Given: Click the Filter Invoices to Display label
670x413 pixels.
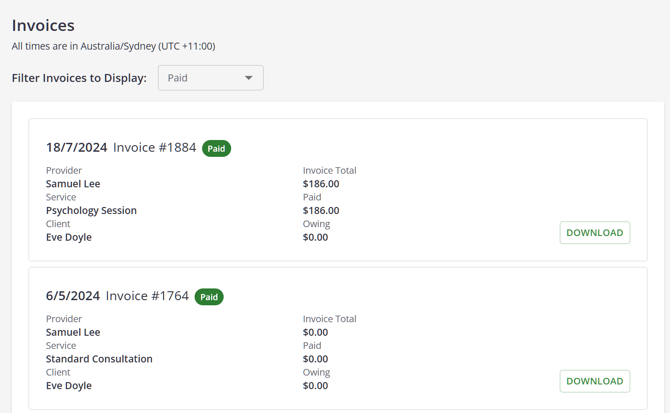Looking at the screenshot, I should [79, 78].
